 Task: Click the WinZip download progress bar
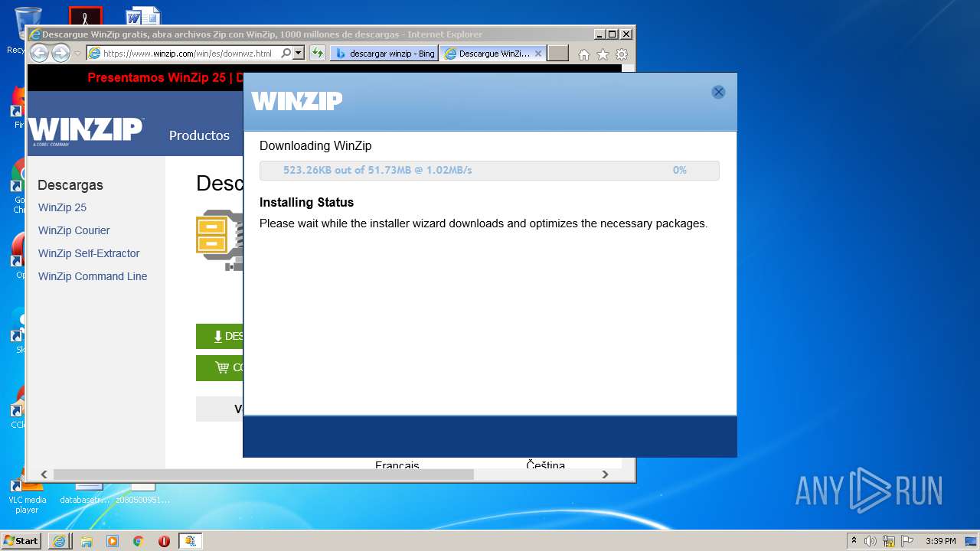click(x=489, y=170)
